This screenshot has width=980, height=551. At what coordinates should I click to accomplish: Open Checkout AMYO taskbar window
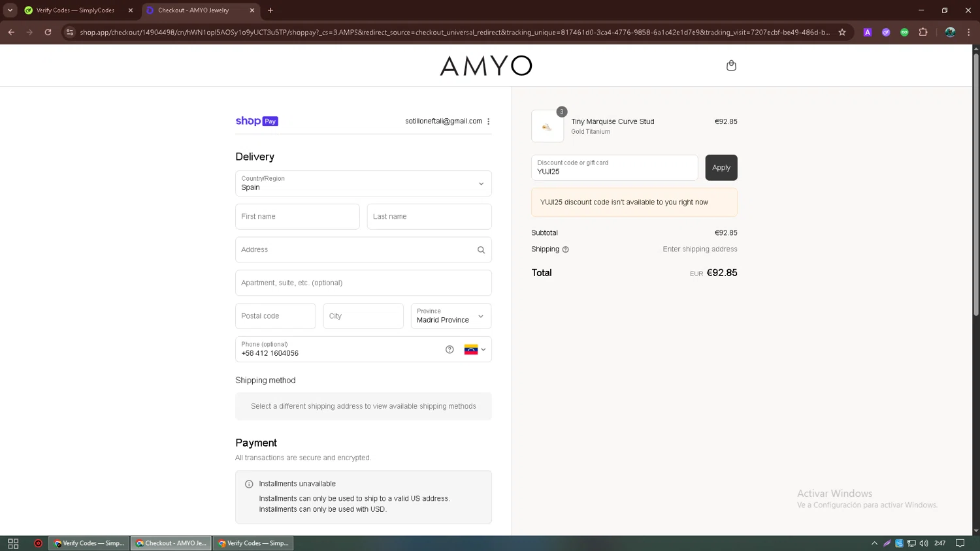coord(171,543)
